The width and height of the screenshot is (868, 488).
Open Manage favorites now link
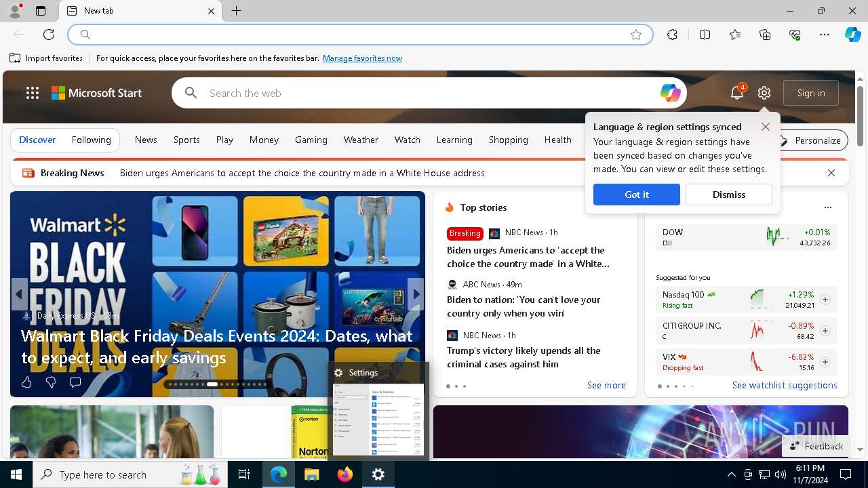click(x=362, y=58)
